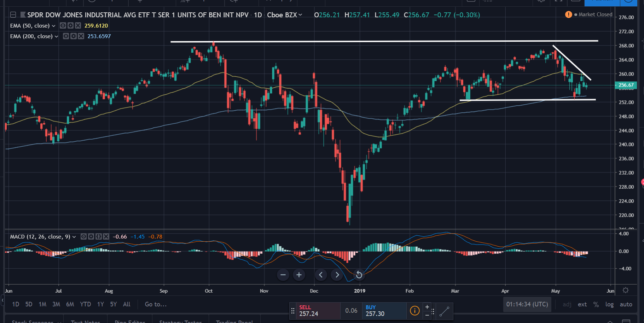Toggle adj dividend adjustment
Screen dimensions: 644x323
click(567, 304)
